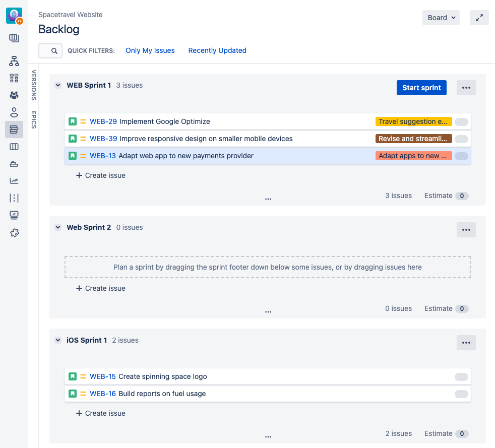Image resolution: width=495 pixels, height=448 pixels.
Task: Open the team group sidebar icon
Action: tap(14, 95)
